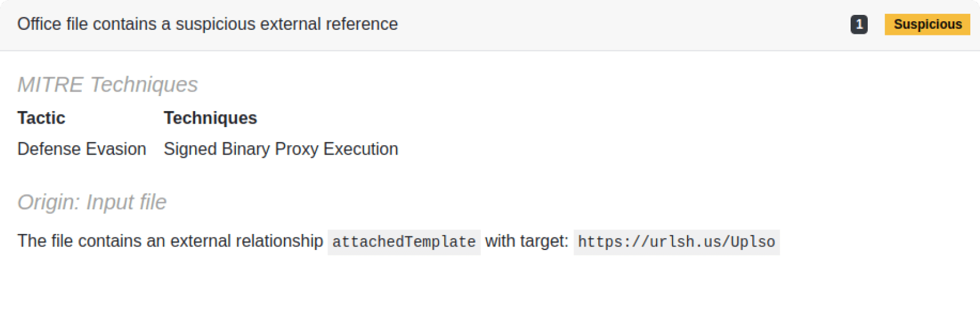The height and width of the screenshot is (309, 980).
Task: Click the bold Techniques column header
Action: (210, 118)
